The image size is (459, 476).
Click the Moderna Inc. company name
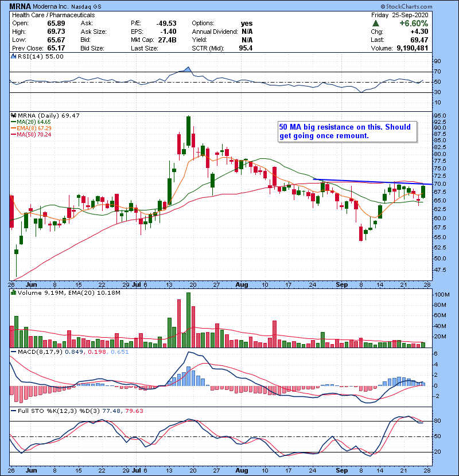pyautogui.click(x=51, y=6)
